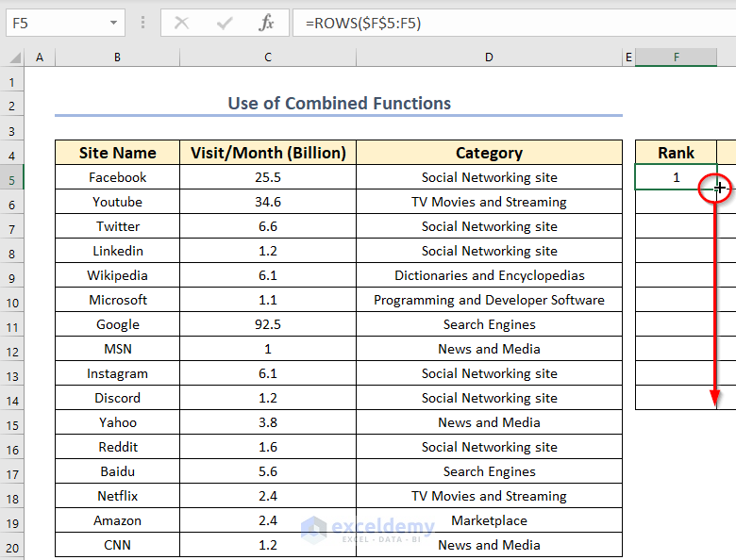
Task: Select column F header
Action: click(676, 58)
